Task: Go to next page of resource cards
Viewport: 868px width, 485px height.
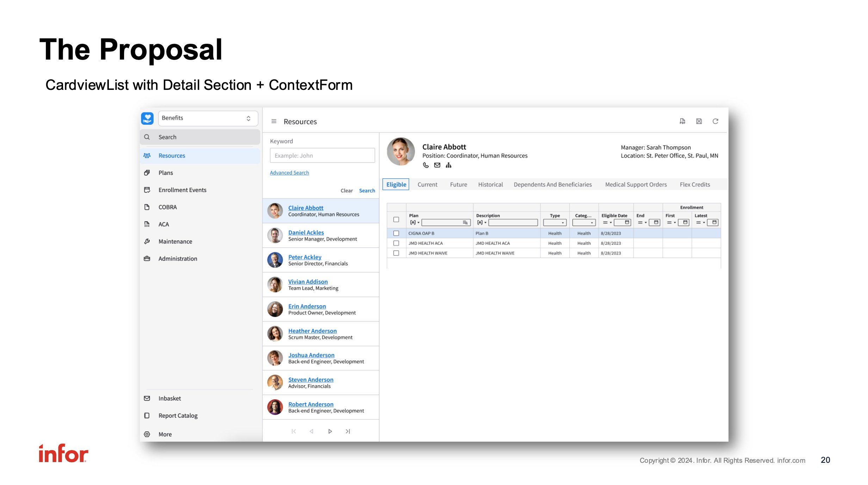Action: point(330,431)
